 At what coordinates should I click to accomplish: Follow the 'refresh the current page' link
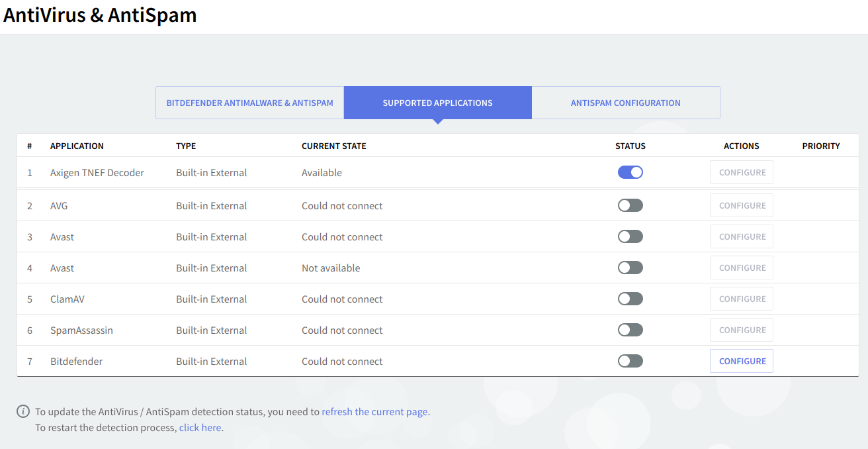click(374, 412)
